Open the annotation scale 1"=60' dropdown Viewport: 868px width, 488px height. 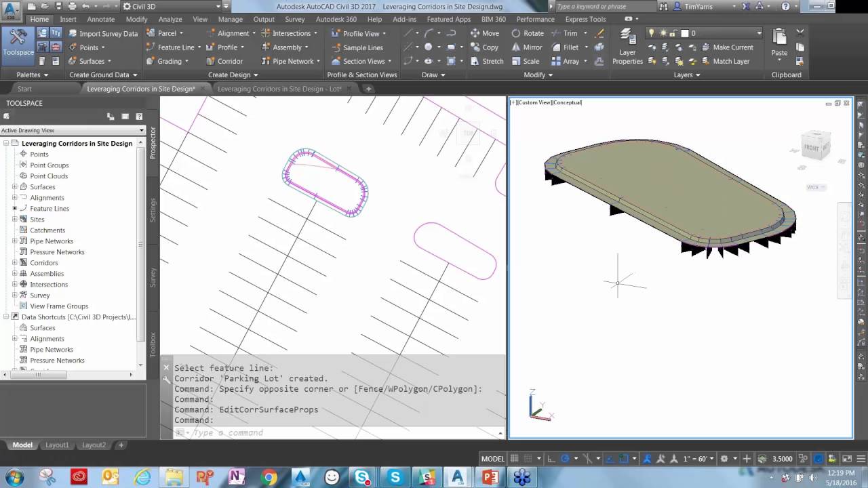click(698, 459)
